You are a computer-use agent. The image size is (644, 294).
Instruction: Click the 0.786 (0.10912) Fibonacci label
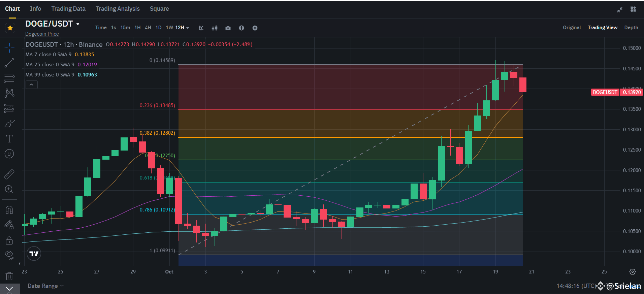point(157,210)
